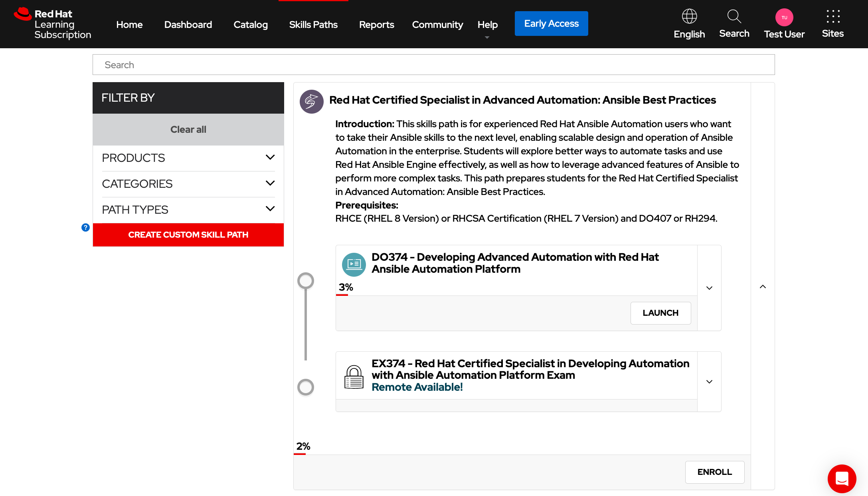
Task: Open the help question mark icon beside filters
Action: tap(85, 227)
